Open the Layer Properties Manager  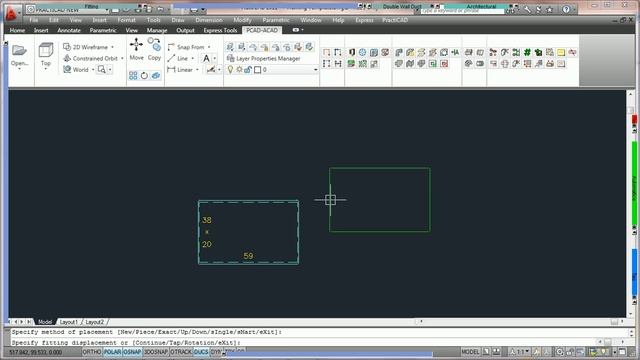(x=264, y=58)
